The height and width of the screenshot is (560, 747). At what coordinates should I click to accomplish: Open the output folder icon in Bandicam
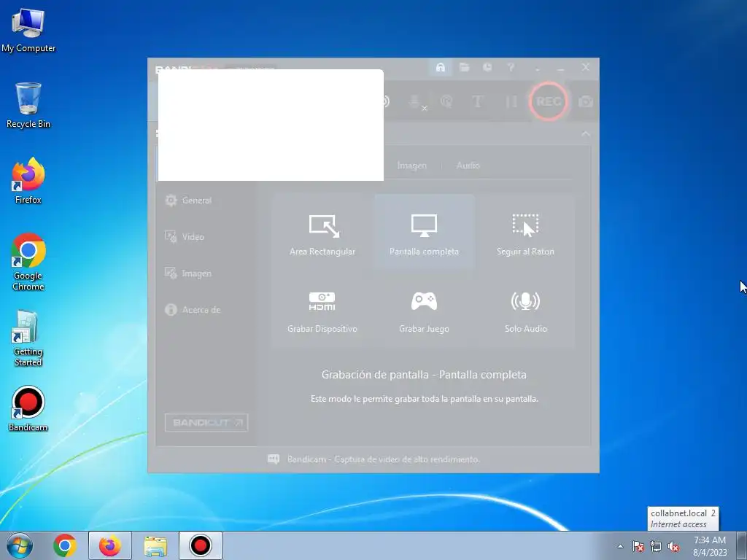tap(464, 67)
